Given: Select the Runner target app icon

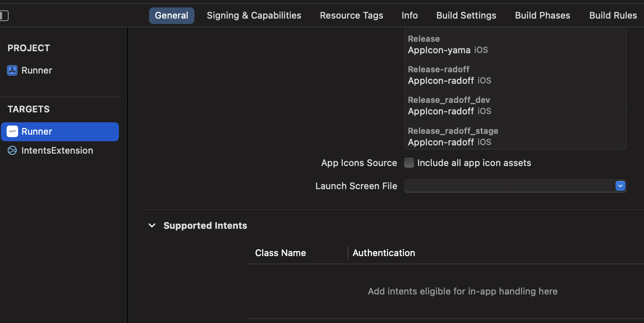Looking at the screenshot, I should tap(12, 131).
